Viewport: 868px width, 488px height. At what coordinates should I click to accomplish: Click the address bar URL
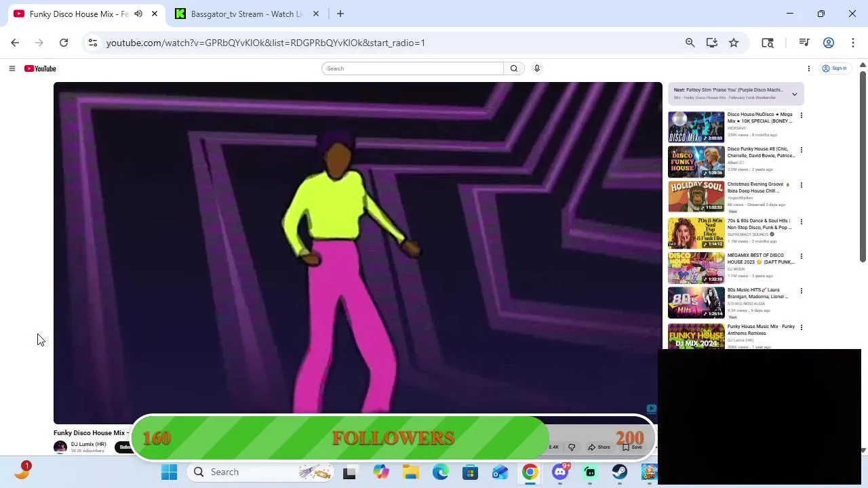tap(265, 43)
